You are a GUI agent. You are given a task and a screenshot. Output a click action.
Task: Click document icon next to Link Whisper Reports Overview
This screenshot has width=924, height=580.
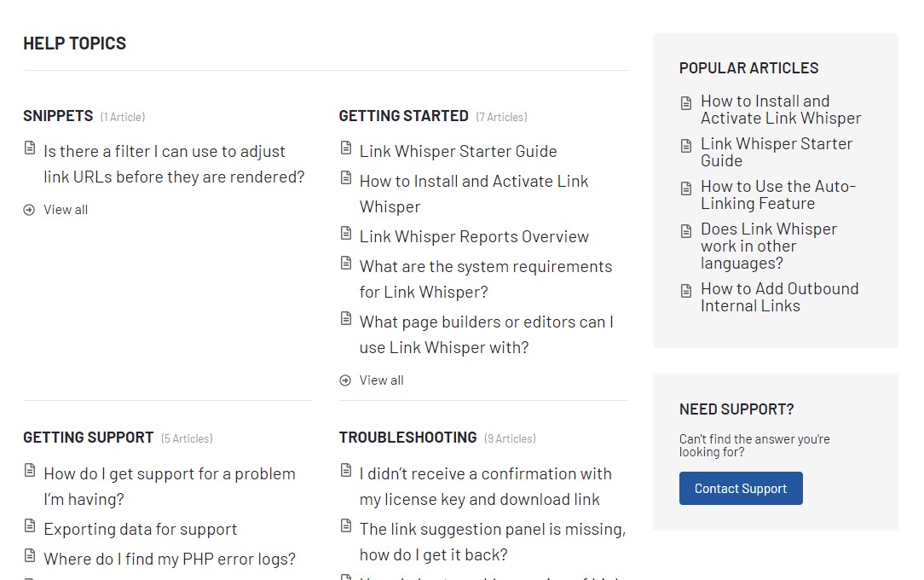(346, 234)
